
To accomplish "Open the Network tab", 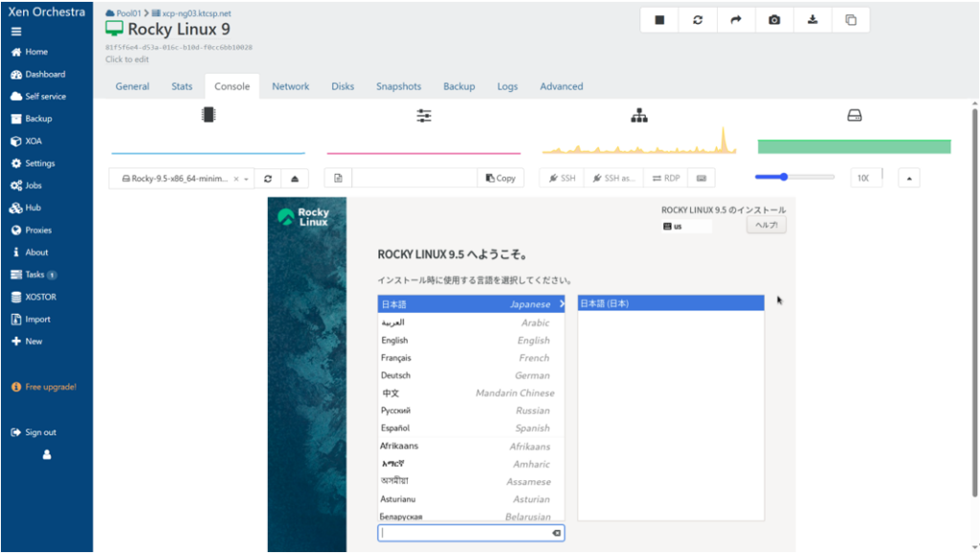I will point(290,86).
